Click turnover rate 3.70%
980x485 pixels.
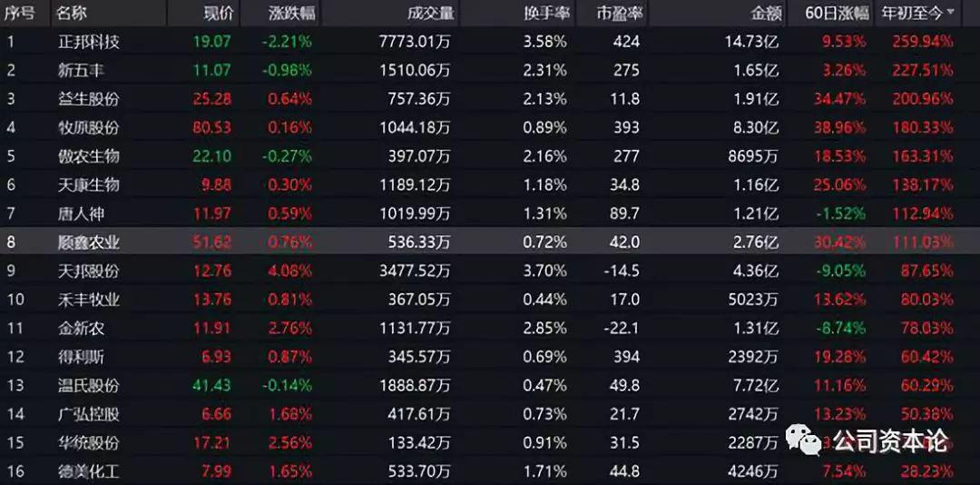pyautogui.click(x=545, y=271)
